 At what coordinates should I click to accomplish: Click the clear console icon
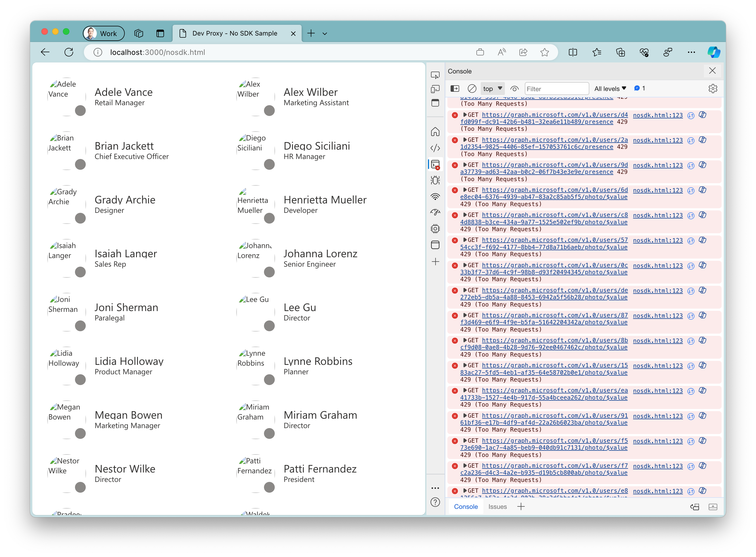(472, 89)
